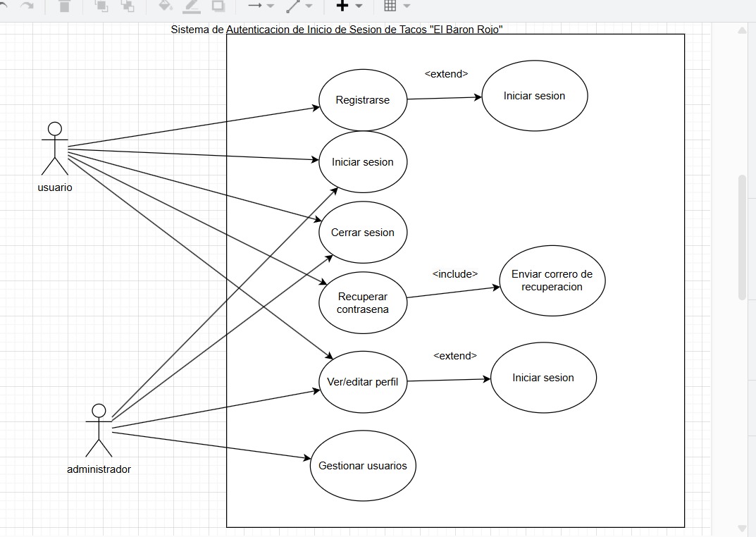Click the To Back icon
Viewport: 756px width, 537px height.
coord(128,6)
